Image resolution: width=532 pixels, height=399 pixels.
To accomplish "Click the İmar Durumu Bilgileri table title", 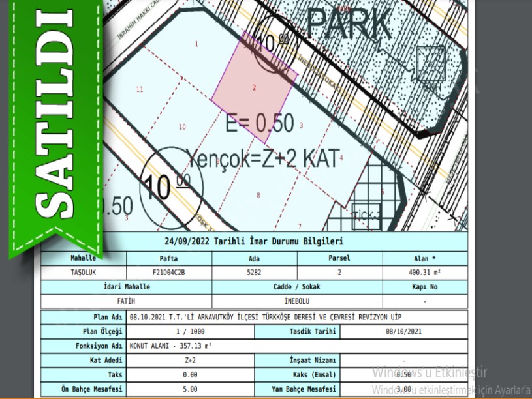I will tap(254, 241).
